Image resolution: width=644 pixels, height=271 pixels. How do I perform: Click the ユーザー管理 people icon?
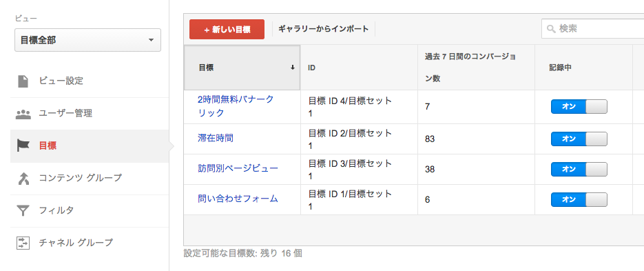pos(23,114)
